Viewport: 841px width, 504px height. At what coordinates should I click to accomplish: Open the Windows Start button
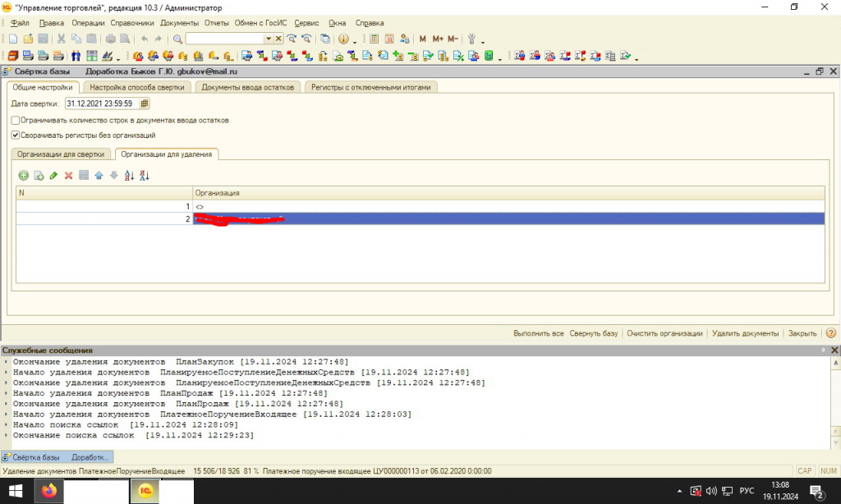[x=16, y=491]
